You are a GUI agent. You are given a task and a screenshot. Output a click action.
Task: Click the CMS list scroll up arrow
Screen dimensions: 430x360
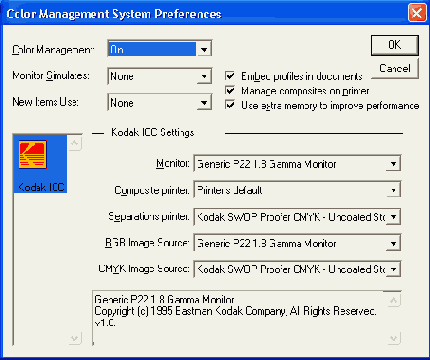point(75,143)
